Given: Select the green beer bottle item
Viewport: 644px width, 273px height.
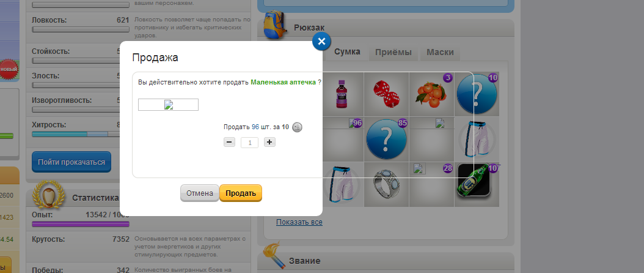Looking at the screenshot, I should click(x=477, y=184).
